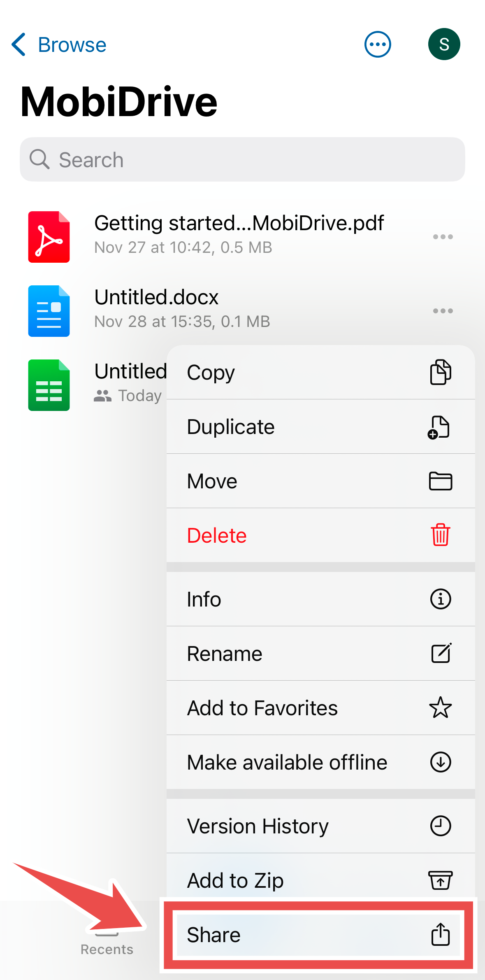Choose Copy from the context menu
Screen dimensions: 485x980
click(321, 372)
